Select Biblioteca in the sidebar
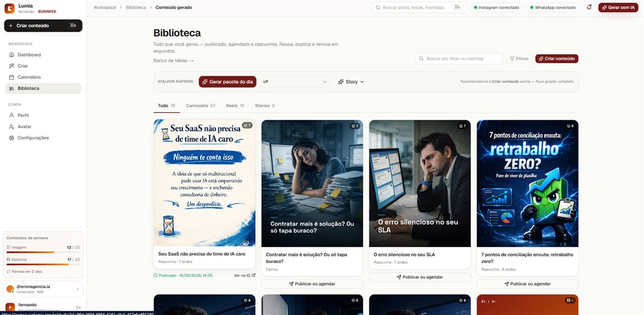The height and width of the screenshot is (315, 644). [43, 88]
